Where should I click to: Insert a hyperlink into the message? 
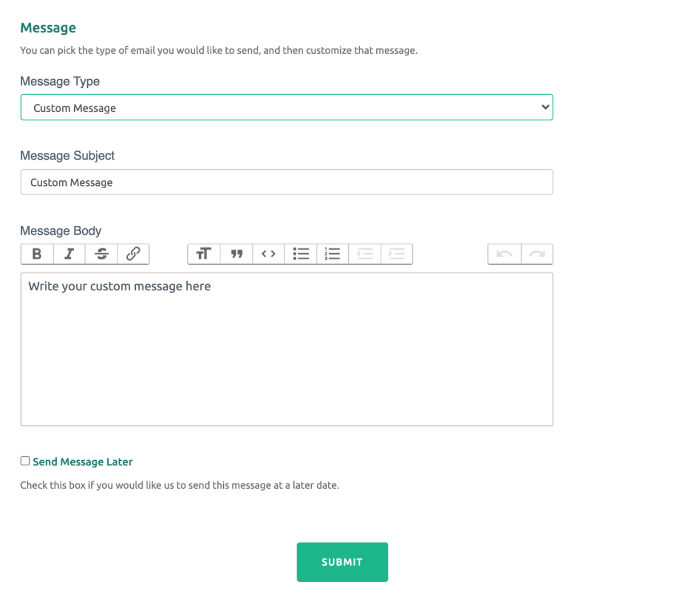click(134, 254)
